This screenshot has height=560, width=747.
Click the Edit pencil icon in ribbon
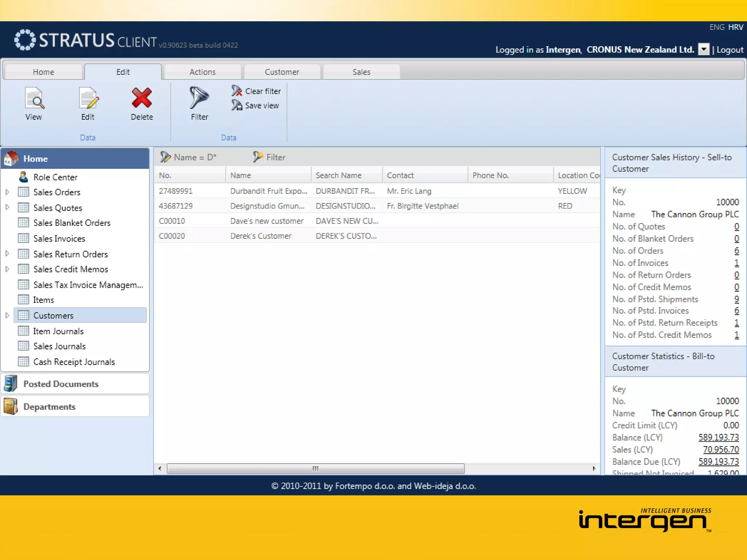point(88,98)
